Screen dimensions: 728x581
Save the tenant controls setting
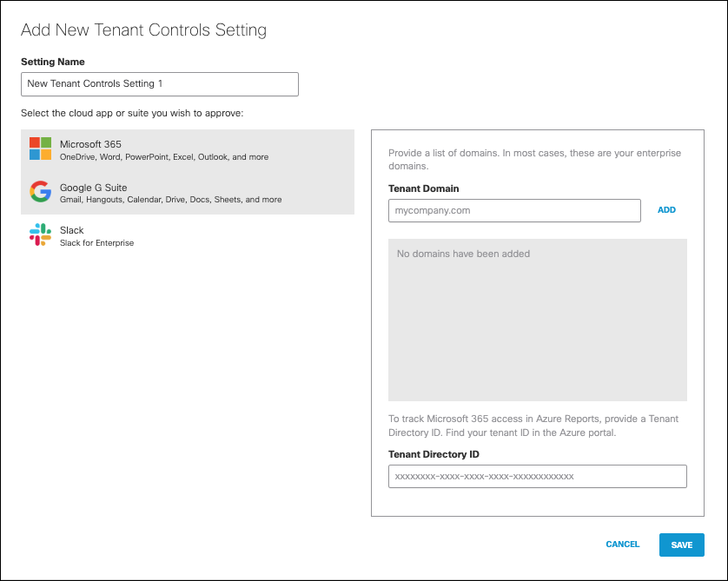pos(682,545)
